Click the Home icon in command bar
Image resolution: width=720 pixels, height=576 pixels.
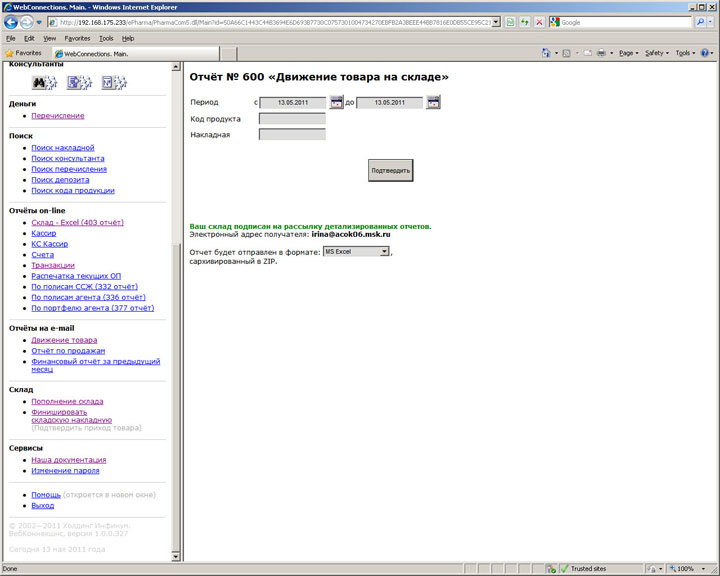click(x=546, y=53)
